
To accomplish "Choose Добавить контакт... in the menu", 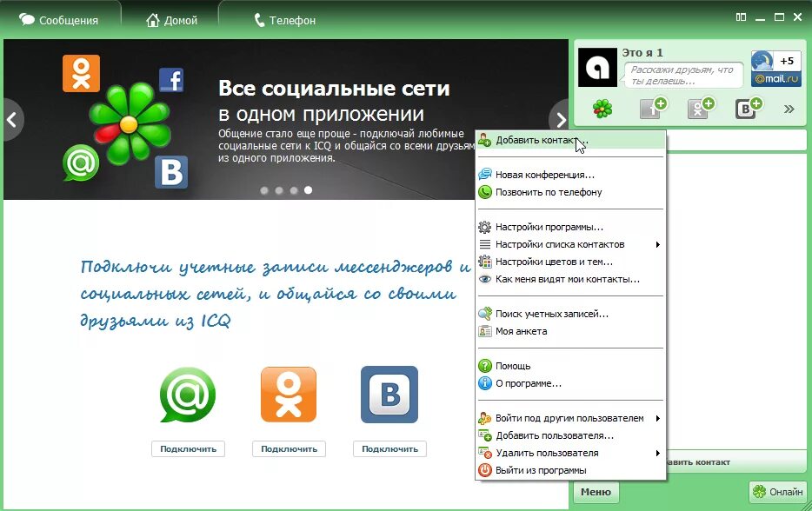I will pyautogui.click(x=570, y=140).
